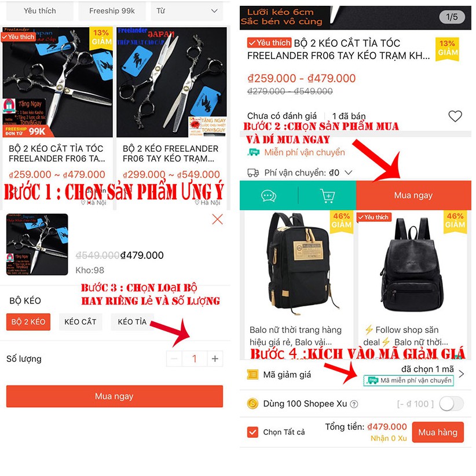Viewport: 476px width, 476px height.
Task: Open the Từ filter dropdown
Action: pos(187,11)
